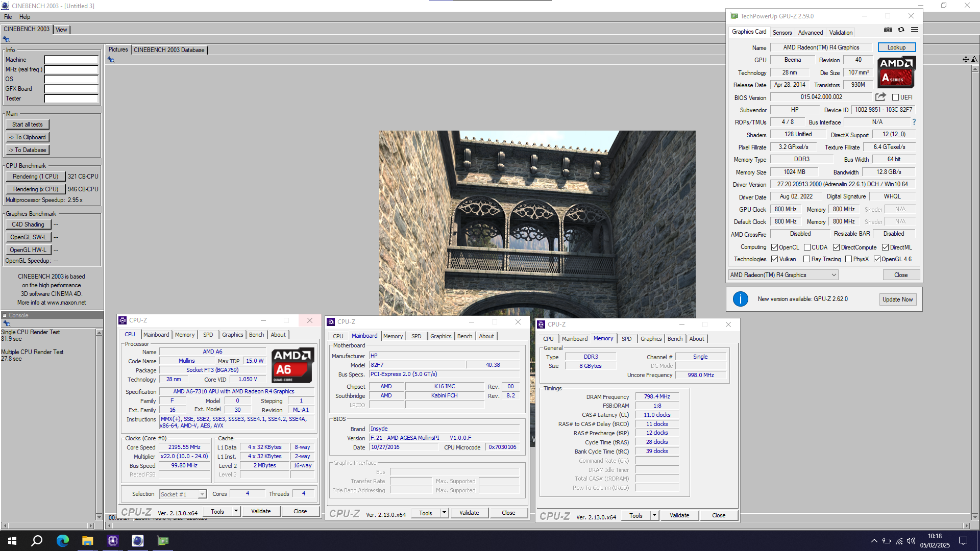Refresh GPU-Z data with the refresh icon
Image resolution: width=980 pixels, height=551 pixels.
point(901,30)
